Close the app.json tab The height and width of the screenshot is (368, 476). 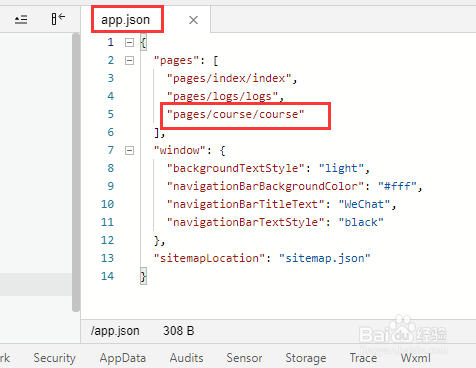click(193, 20)
